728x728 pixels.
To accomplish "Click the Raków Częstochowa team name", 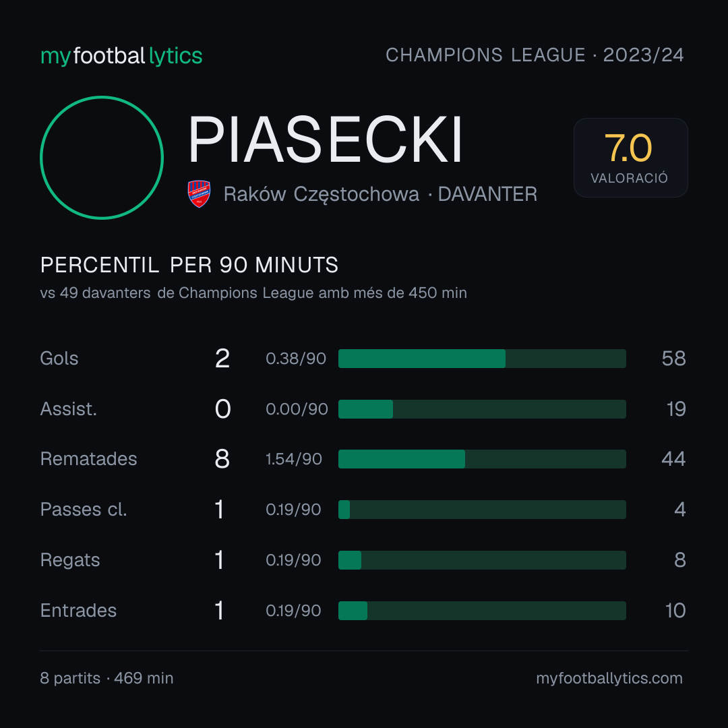I will point(322,194).
